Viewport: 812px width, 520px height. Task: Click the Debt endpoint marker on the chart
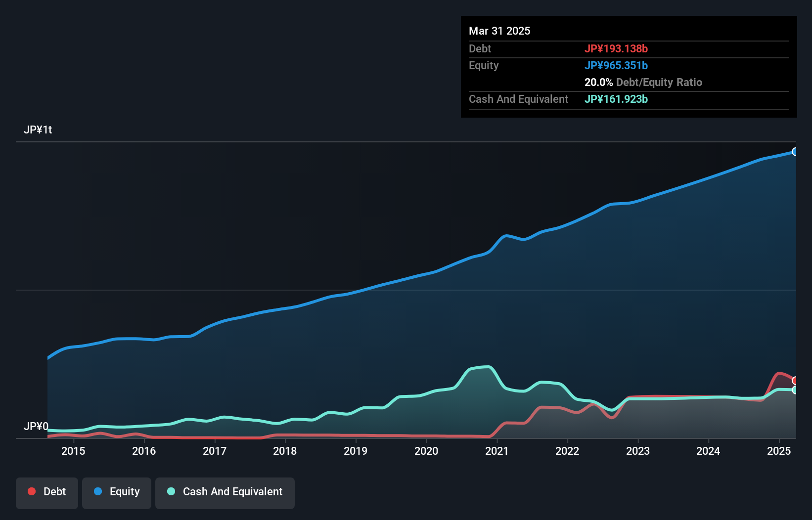(x=795, y=380)
